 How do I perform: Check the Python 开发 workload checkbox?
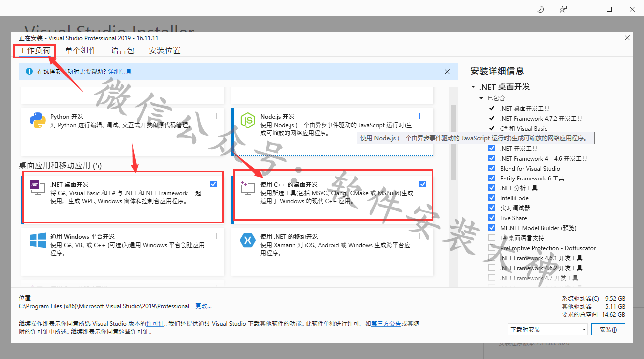[213, 116]
